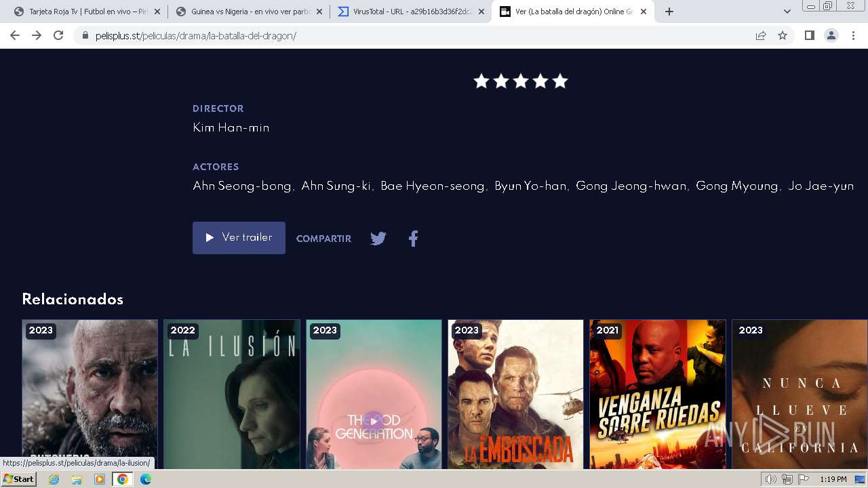
Task: Open the Windows Start menu
Action: tap(19, 479)
